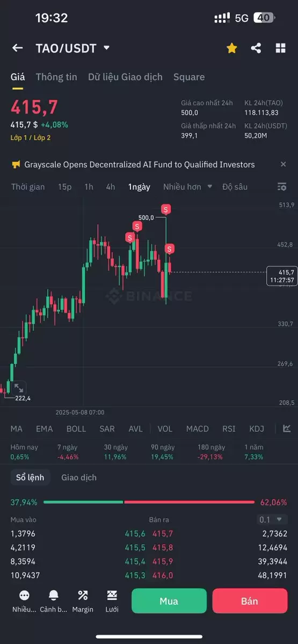Open the chart settings icon beside Độ sâu

[x=282, y=187]
